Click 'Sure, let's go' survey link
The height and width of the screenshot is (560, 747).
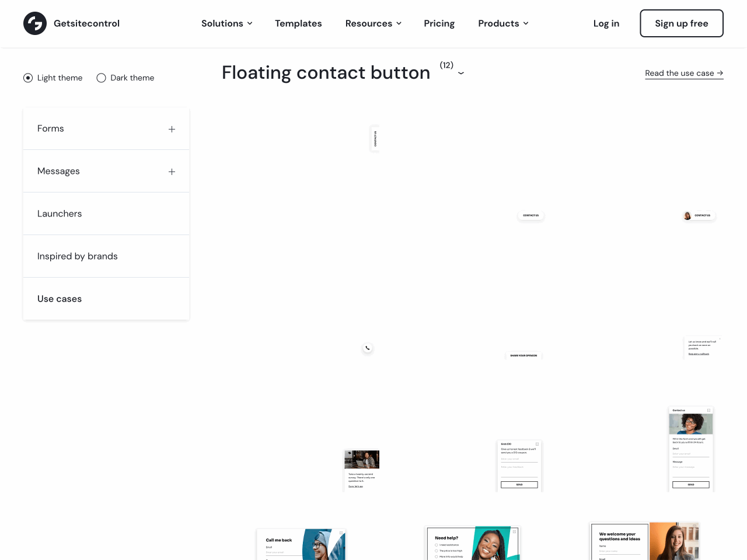[355, 486]
